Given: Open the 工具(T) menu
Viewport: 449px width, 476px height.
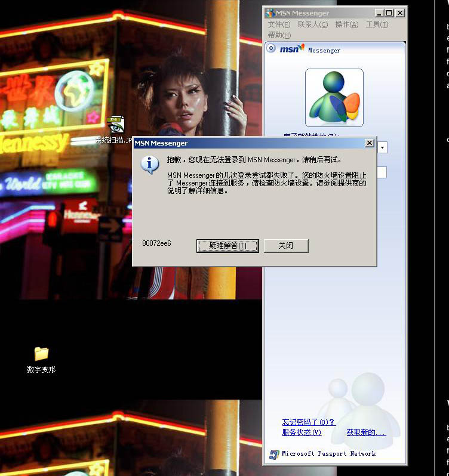Looking at the screenshot, I should 377,24.
